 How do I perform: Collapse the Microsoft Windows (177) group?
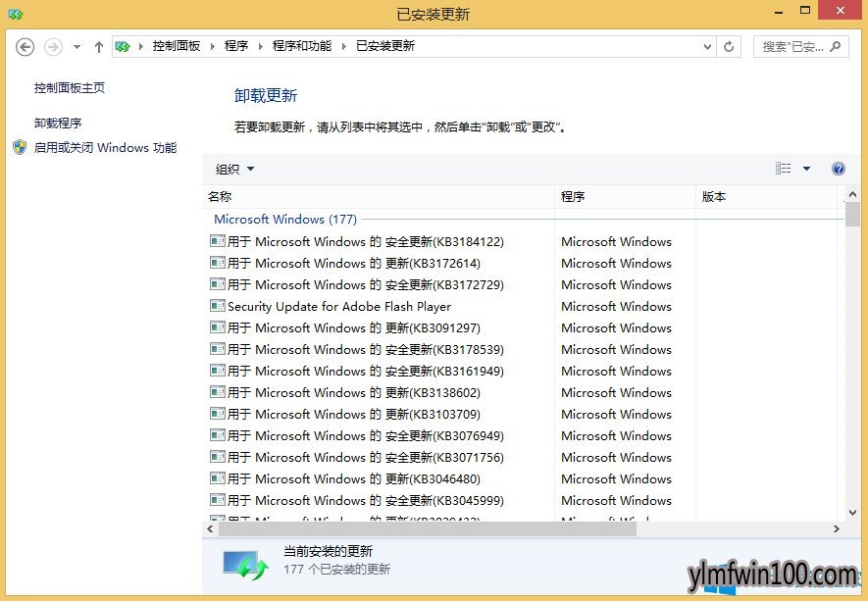pyautogui.click(x=285, y=220)
